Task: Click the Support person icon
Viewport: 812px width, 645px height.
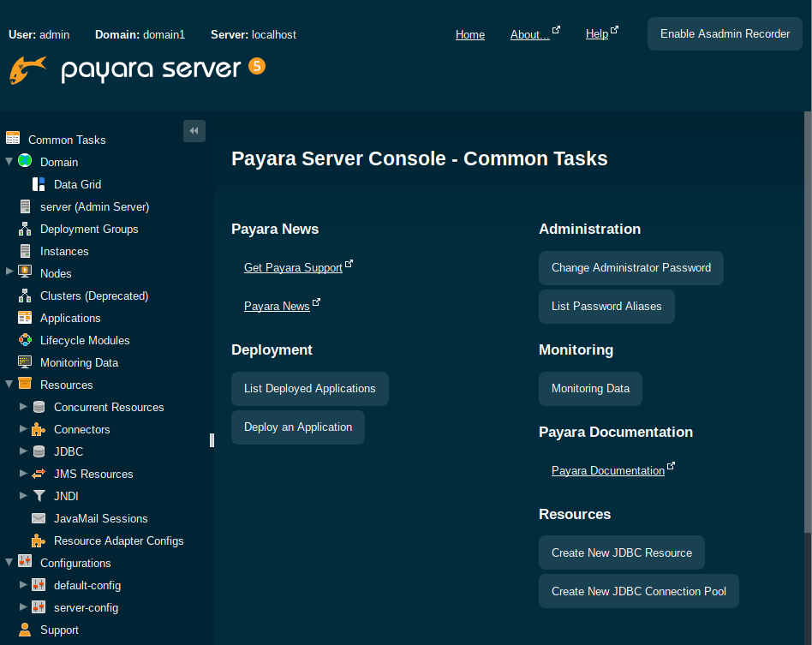Action: (x=25, y=630)
